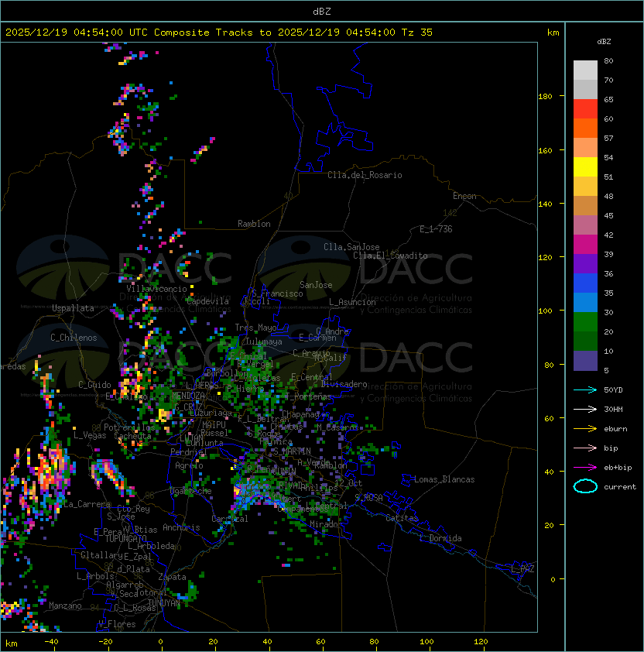Select the 45 dBZ mauve color swatch
The height and width of the screenshot is (652, 644).
585,225
